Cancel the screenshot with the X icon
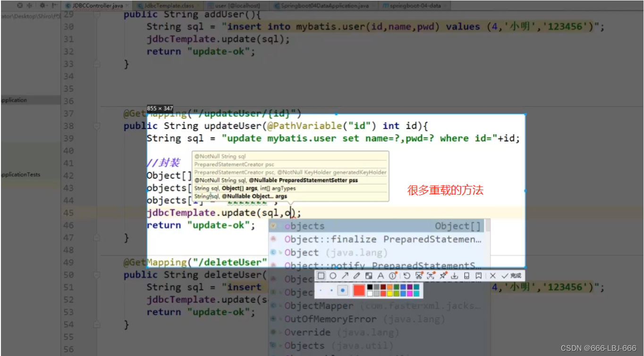 tap(492, 276)
